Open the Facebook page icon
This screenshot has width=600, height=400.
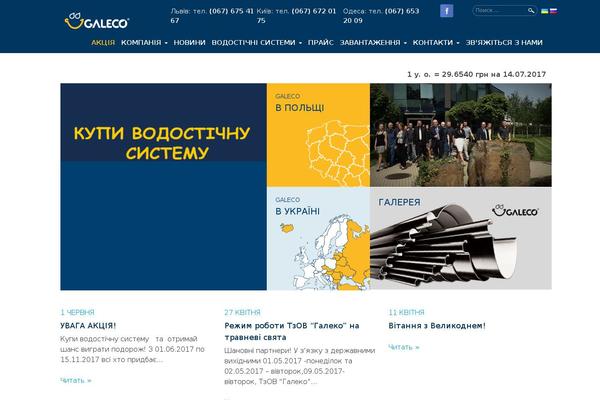[x=447, y=11]
